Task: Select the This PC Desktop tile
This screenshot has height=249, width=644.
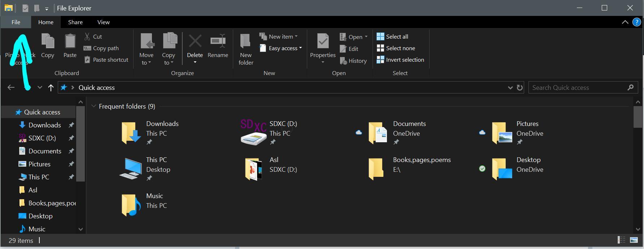Action: click(x=145, y=169)
